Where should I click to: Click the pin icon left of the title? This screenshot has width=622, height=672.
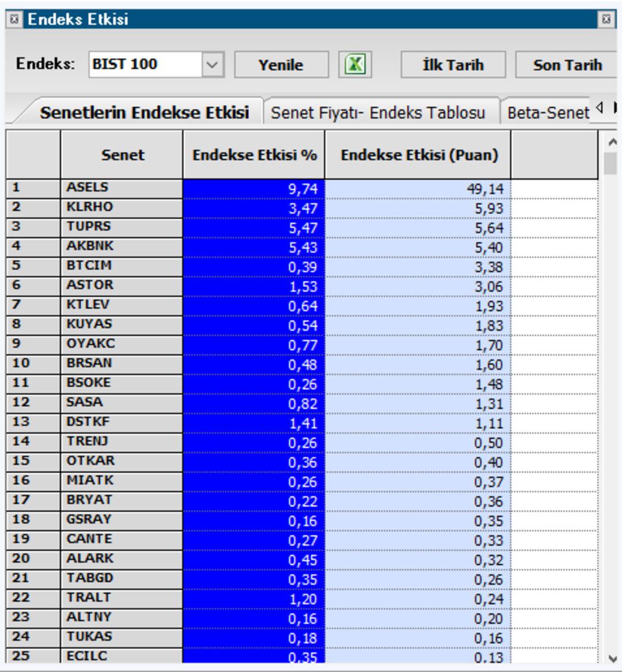click(x=14, y=19)
